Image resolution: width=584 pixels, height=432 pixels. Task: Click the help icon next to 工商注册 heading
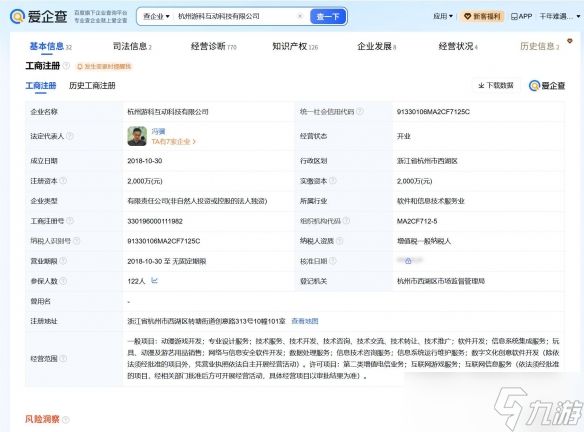(x=66, y=66)
